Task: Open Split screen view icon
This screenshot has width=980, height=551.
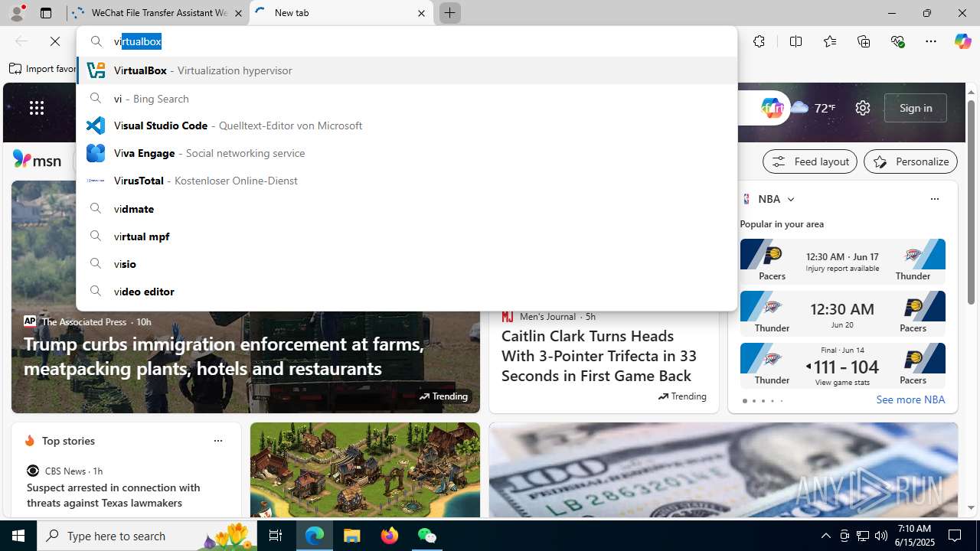Action: tap(795, 41)
